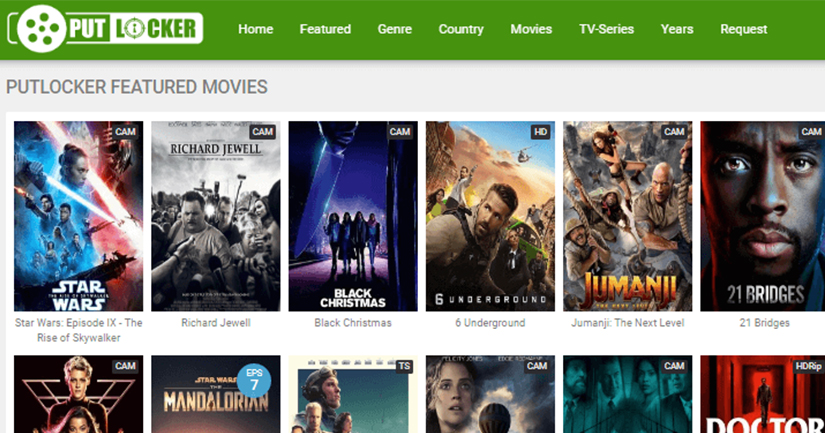
Task: Click the 21 Bridges title link
Action: pos(764,323)
